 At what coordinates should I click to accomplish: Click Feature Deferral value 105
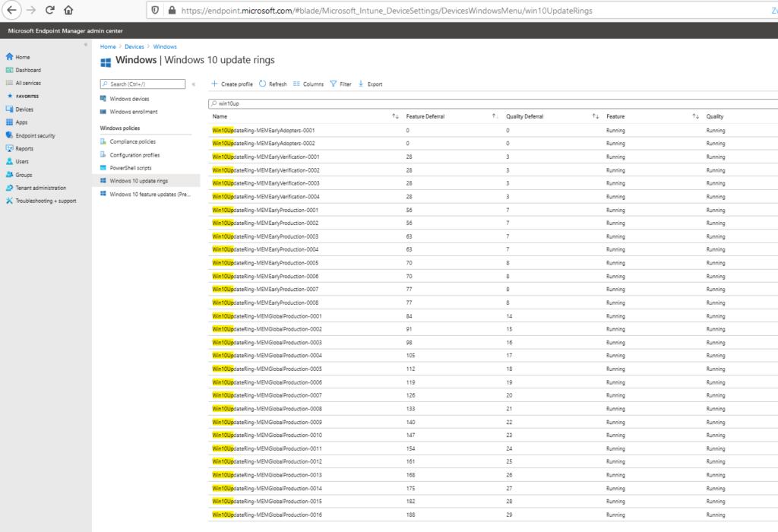410,356
